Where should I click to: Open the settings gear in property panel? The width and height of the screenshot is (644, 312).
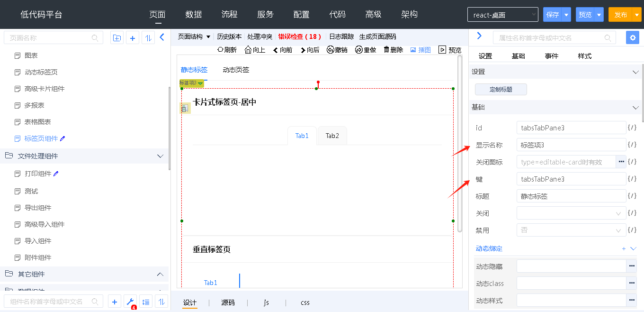coord(632,38)
